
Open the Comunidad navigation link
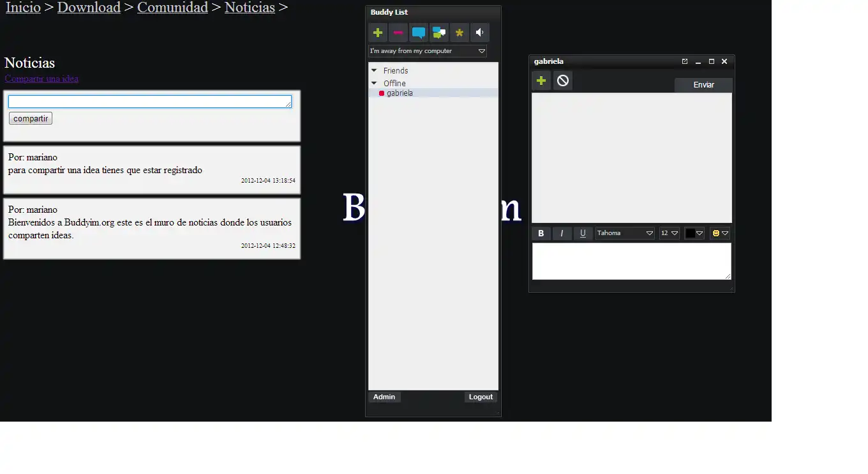pos(172,8)
